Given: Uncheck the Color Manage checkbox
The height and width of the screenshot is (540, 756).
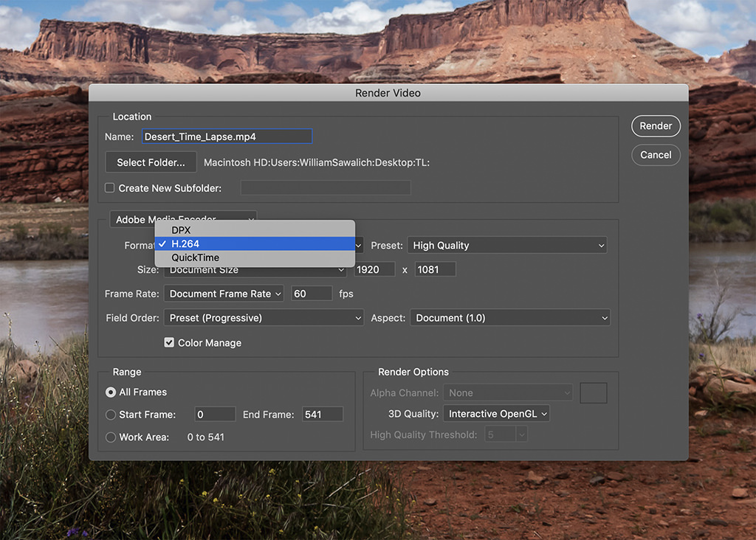Looking at the screenshot, I should coord(169,342).
